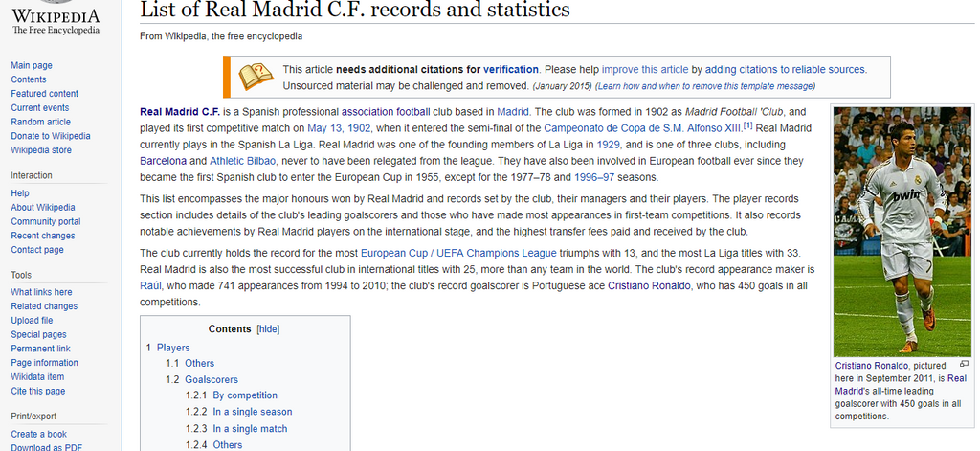Open Cristiano Ronaldo link in photo caption
Viewport: 980px width, 451px height.
coord(872,366)
